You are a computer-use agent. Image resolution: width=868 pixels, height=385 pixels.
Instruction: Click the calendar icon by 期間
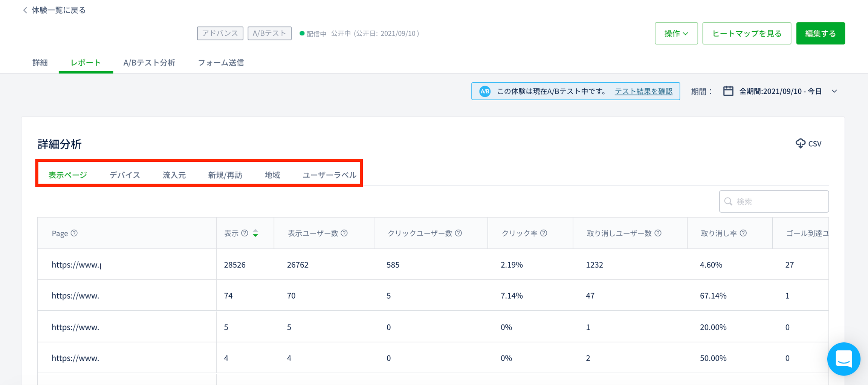(x=728, y=91)
